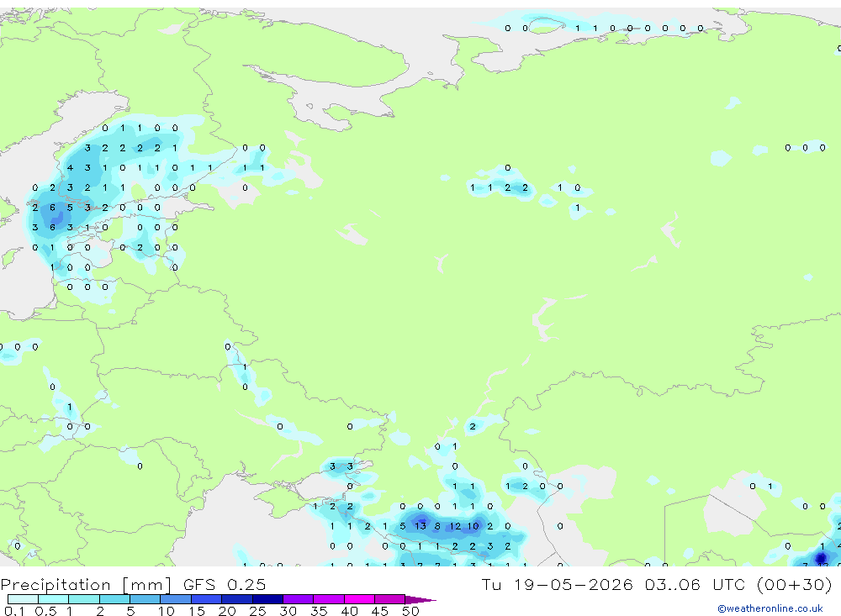Click the 5–10 mm legend swatch

coord(145,599)
